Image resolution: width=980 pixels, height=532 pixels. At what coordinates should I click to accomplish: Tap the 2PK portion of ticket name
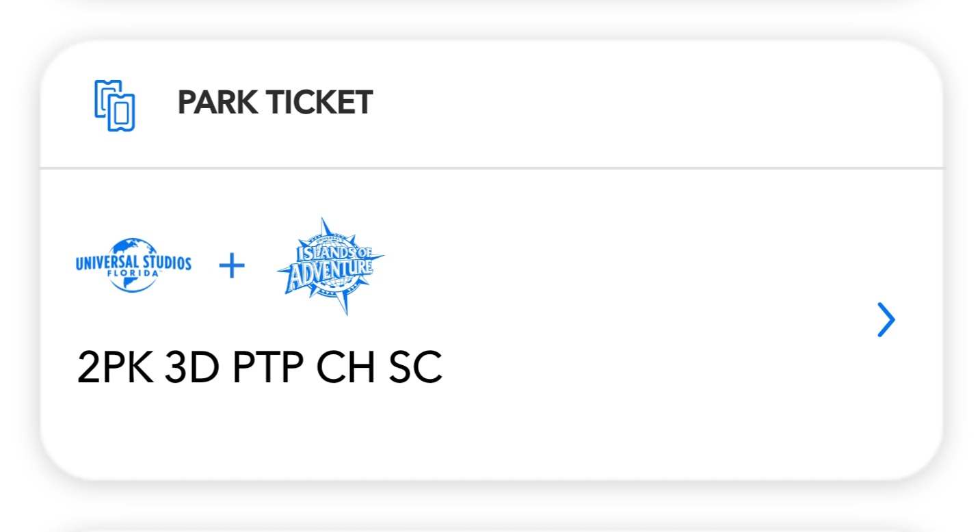click(x=116, y=367)
